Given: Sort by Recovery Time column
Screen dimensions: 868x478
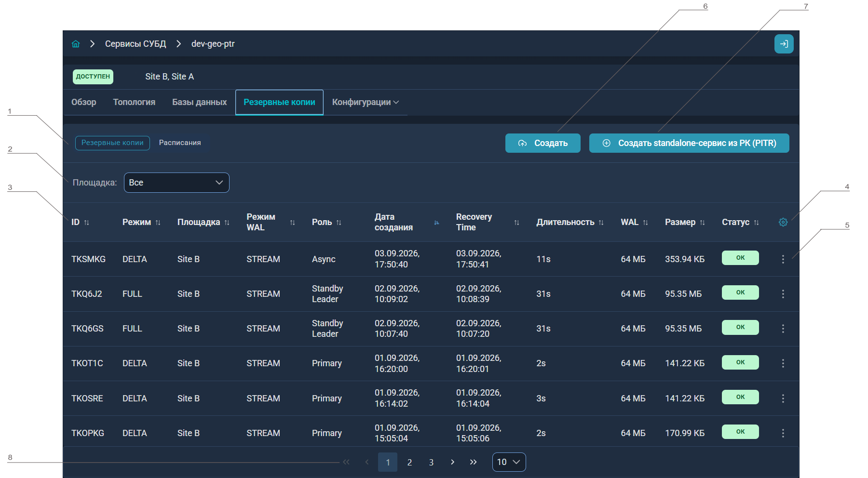Looking at the screenshot, I should (x=516, y=223).
